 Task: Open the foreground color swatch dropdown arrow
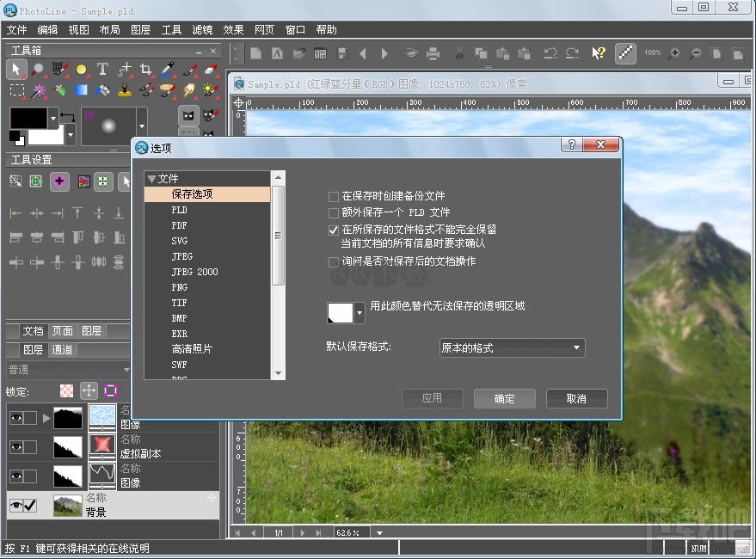click(x=52, y=118)
